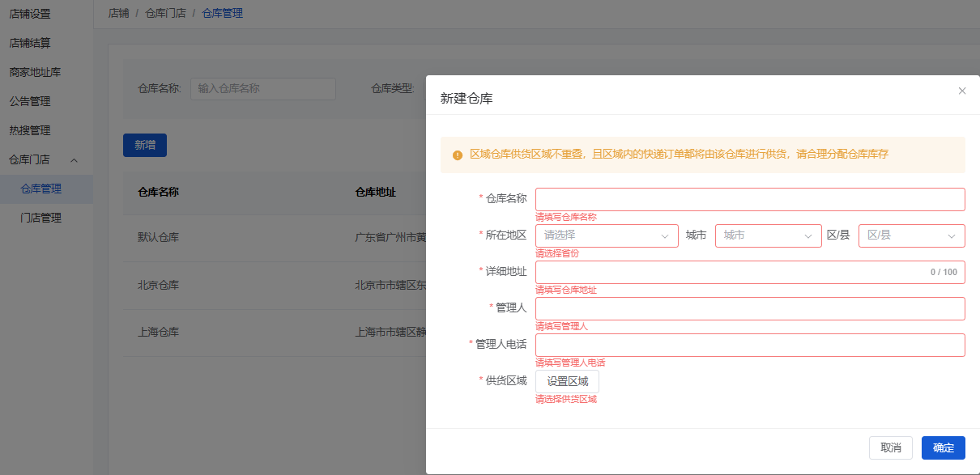Click the 仓库地址 column header
Screen dimensions: 980x475
376,193
